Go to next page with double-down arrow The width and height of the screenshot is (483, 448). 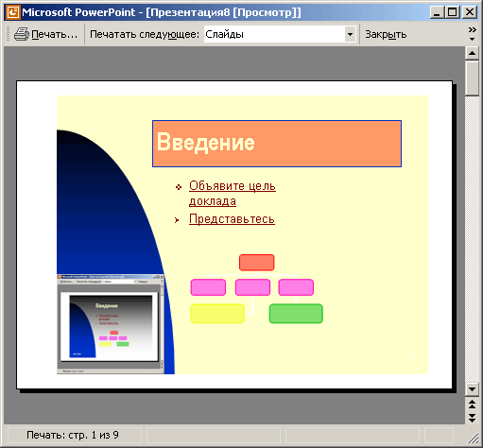pos(472,418)
